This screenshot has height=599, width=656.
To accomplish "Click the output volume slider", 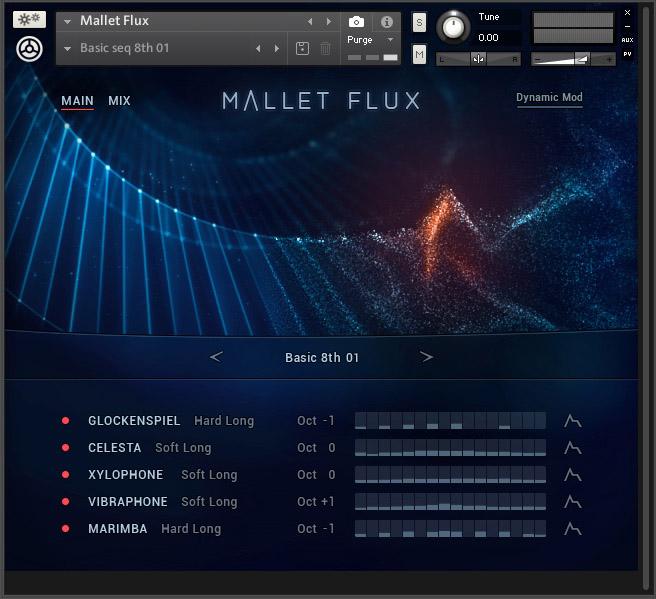I will tap(573, 59).
